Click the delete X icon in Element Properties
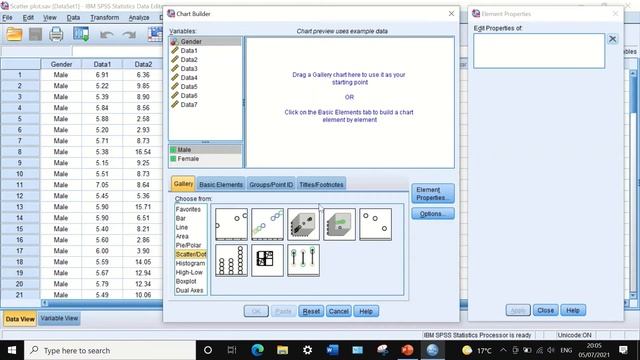 [x=612, y=39]
